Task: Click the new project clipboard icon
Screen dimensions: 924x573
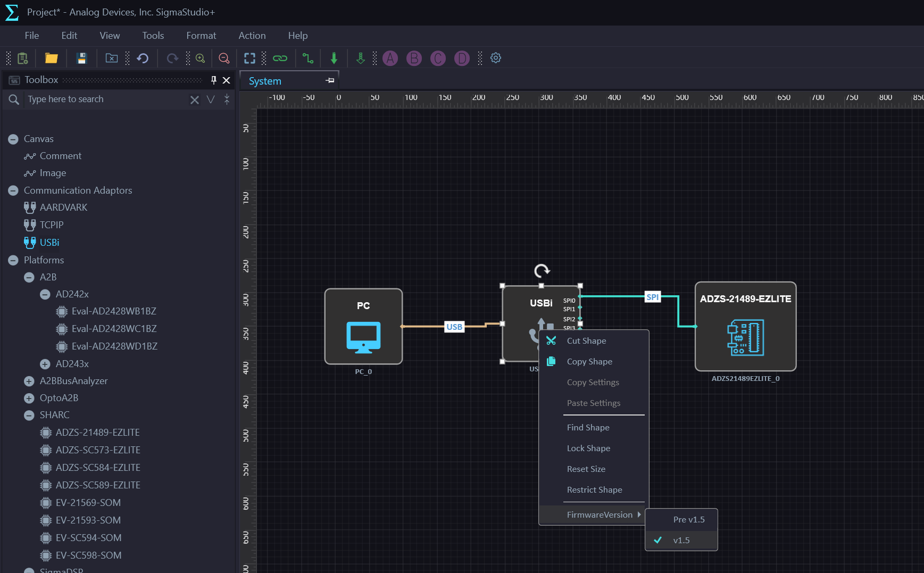Action: click(22, 58)
